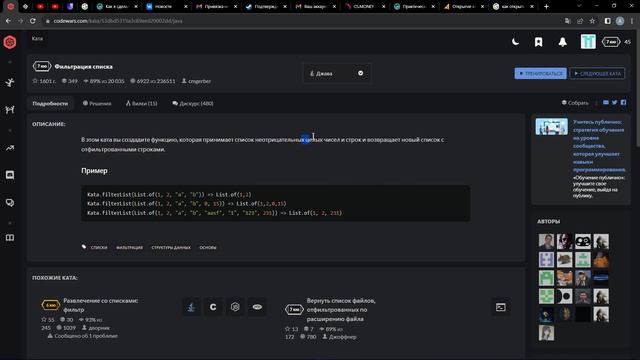Reload the page with the browser refresh button
Screen dimensions: 640x360
33,21
